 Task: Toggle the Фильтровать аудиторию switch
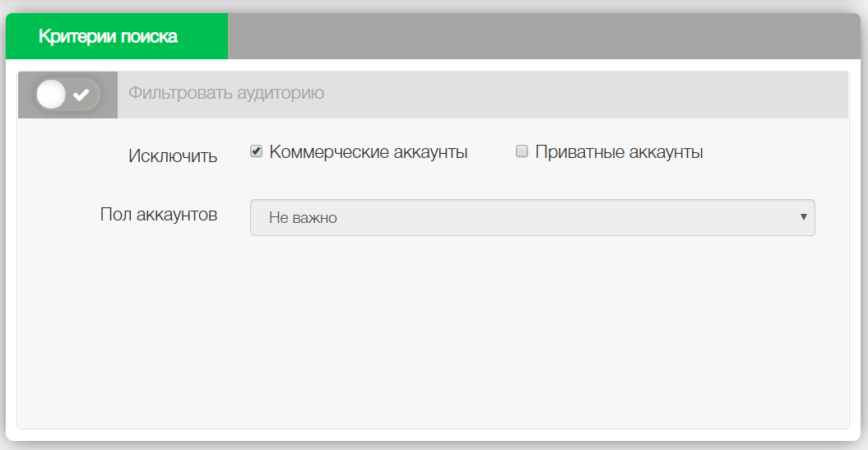click(x=67, y=95)
